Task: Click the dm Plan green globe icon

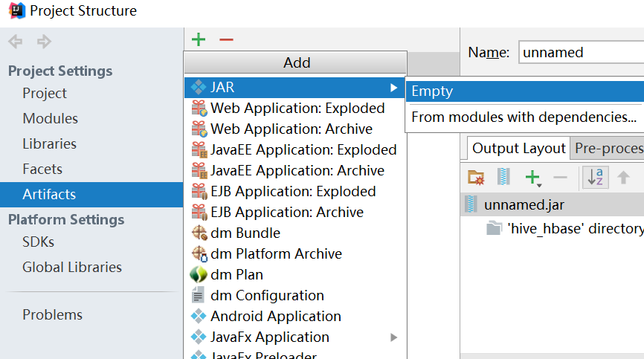Action: [199, 274]
